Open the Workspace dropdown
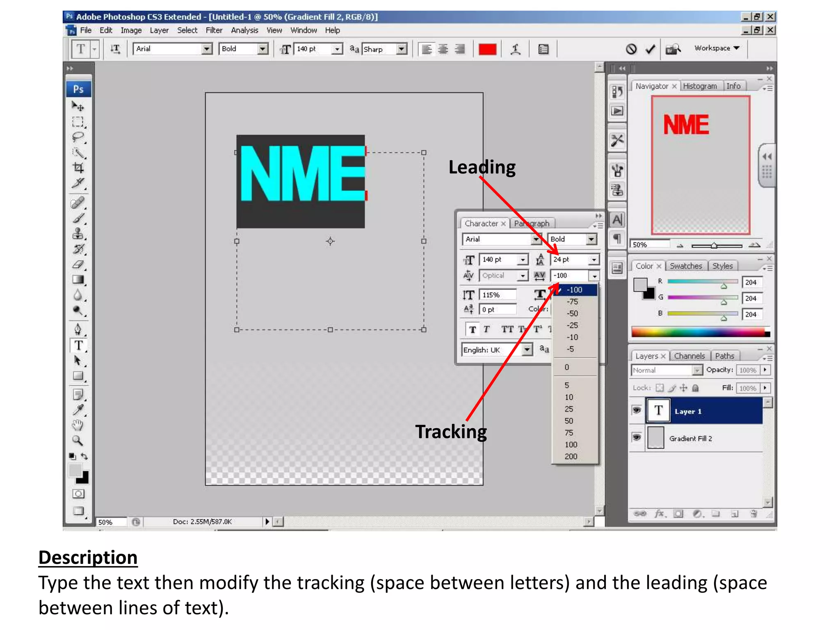The image size is (840, 630). (x=717, y=48)
